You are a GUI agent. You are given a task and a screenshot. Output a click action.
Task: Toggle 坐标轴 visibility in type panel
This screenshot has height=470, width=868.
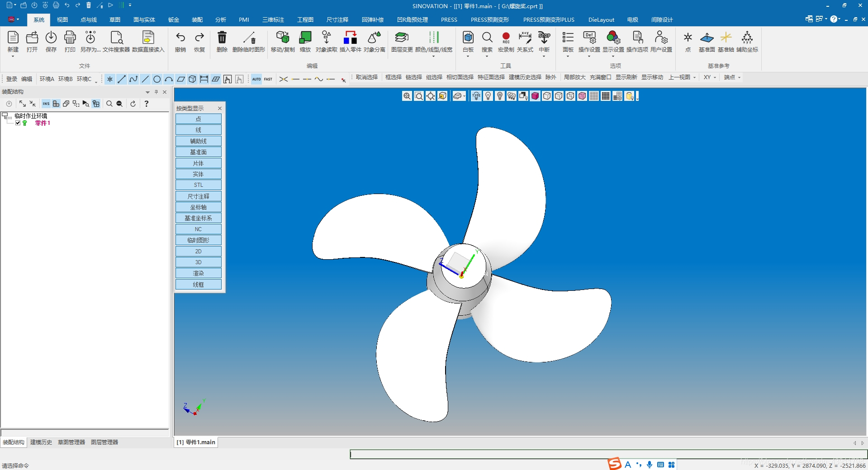(198, 207)
